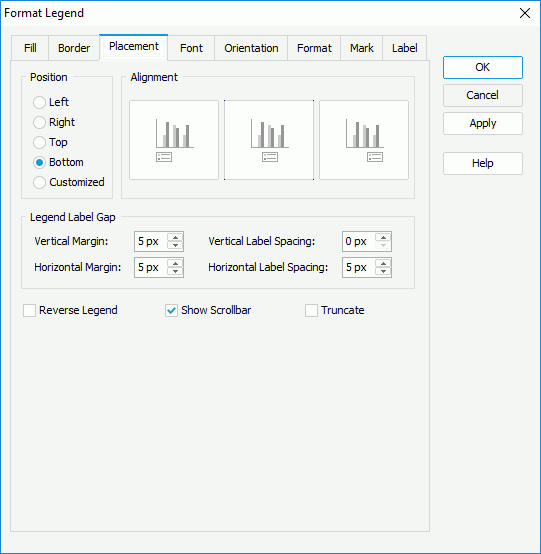The image size is (541, 554).
Task: Choose right-aligned legend alignment icon
Action: tap(364, 140)
